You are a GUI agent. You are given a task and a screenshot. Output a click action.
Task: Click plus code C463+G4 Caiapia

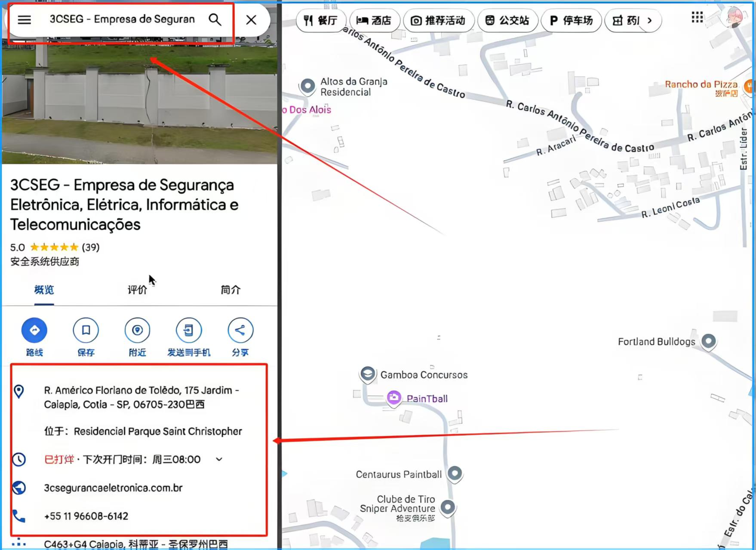pos(136,544)
